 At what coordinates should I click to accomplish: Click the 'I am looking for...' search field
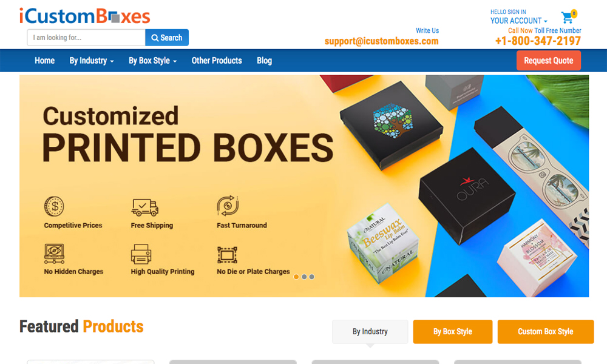click(x=86, y=38)
